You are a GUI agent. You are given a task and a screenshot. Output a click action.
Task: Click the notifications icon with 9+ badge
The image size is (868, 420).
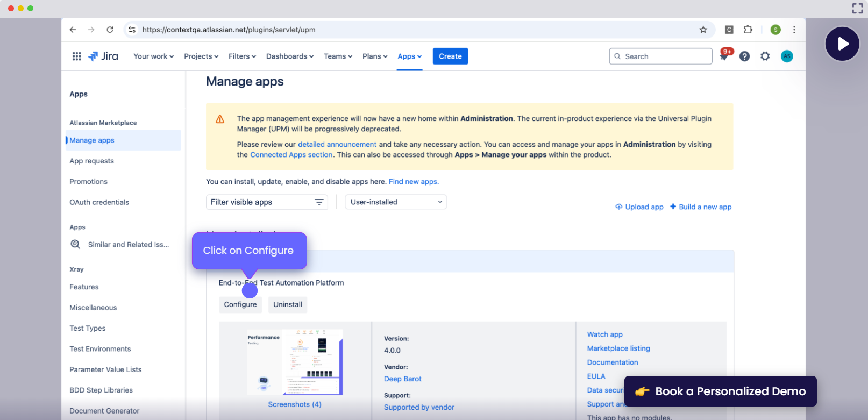(724, 56)
